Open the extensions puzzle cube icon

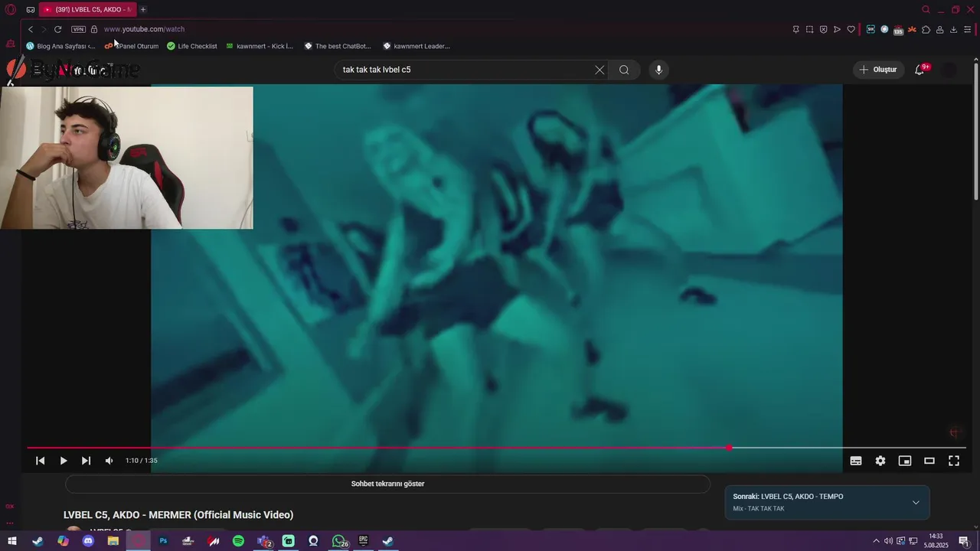click(x=926, y=29)
